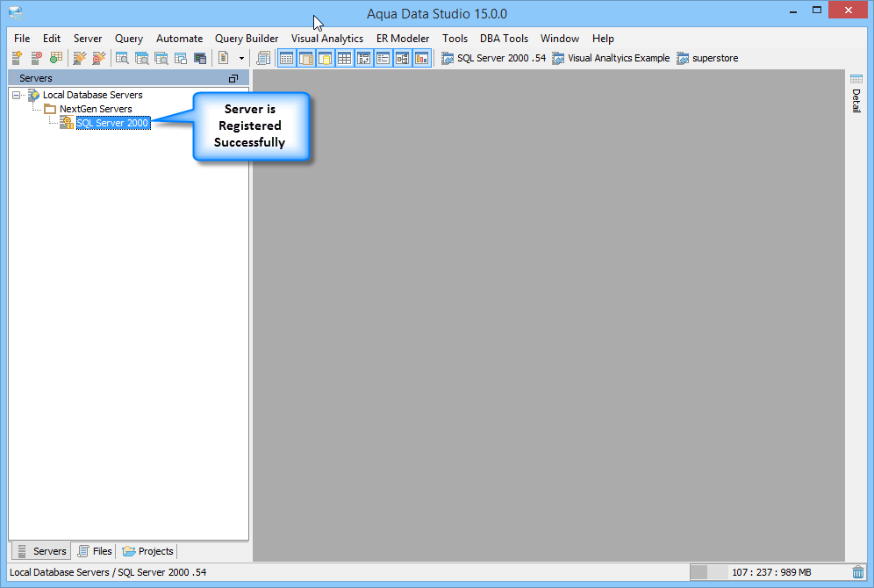Open the Visual Analytics menu

pos(326,39)
